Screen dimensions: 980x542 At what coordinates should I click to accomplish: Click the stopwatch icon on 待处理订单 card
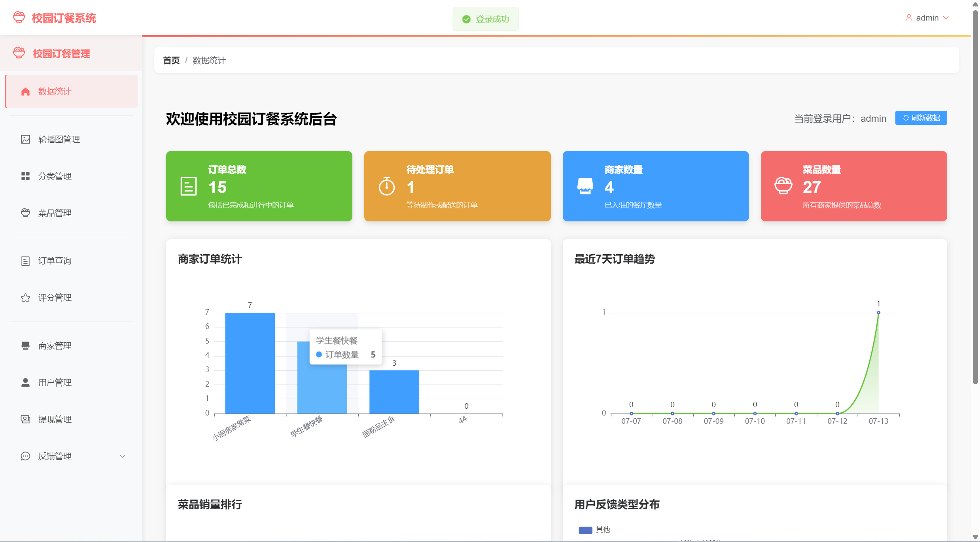click(386, 186)
